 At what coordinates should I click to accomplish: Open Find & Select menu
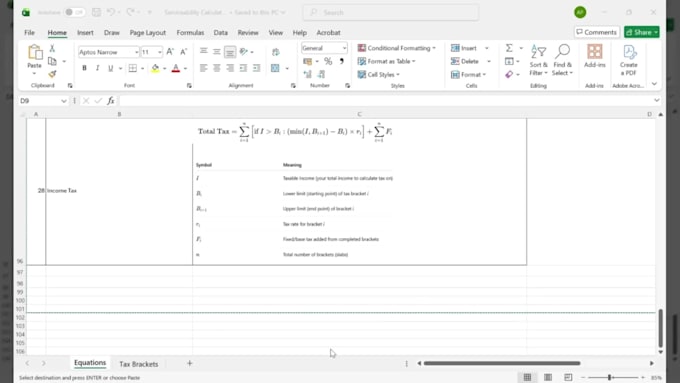(562, 60)
